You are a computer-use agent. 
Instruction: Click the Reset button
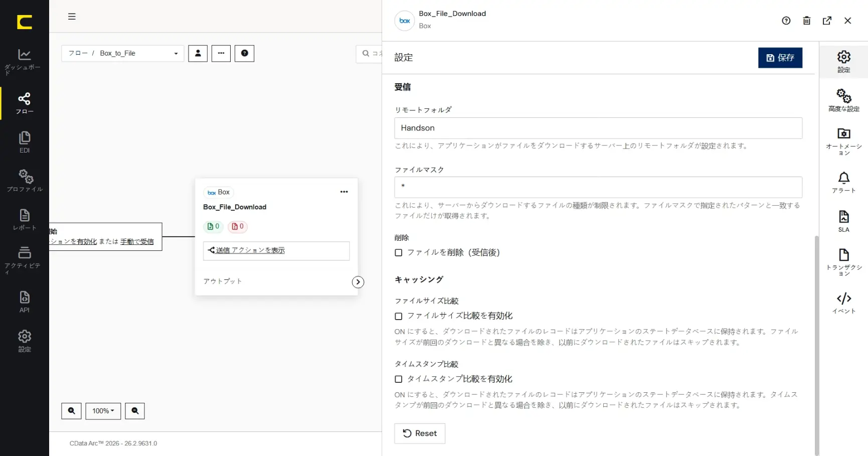420,433
